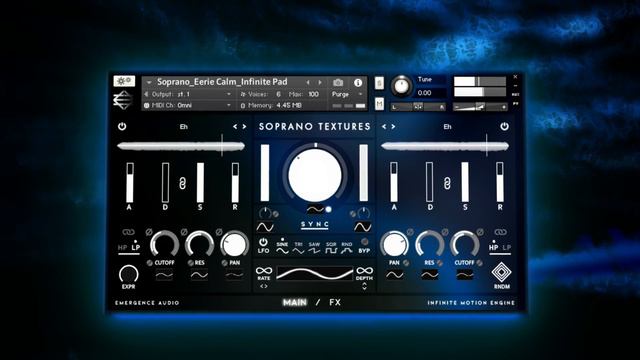The height and width of the screenshot is (360, 640).
Task: Click the Tune knob
Action: click(402, 87)
